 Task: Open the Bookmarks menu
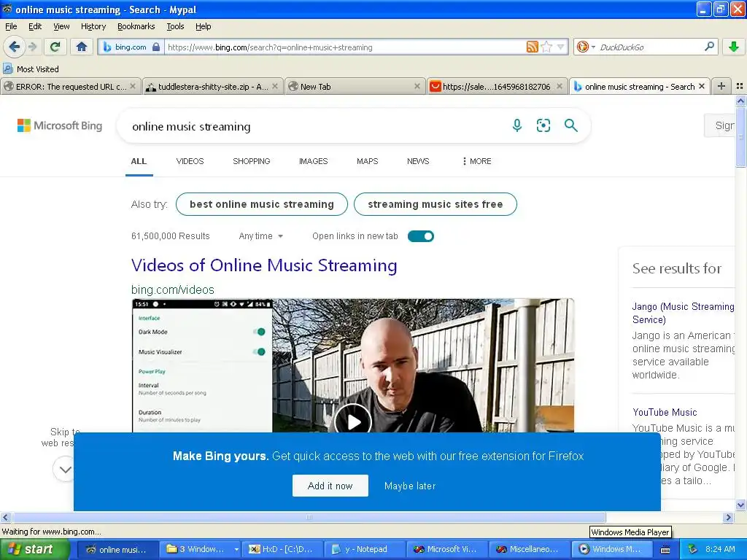136,26
